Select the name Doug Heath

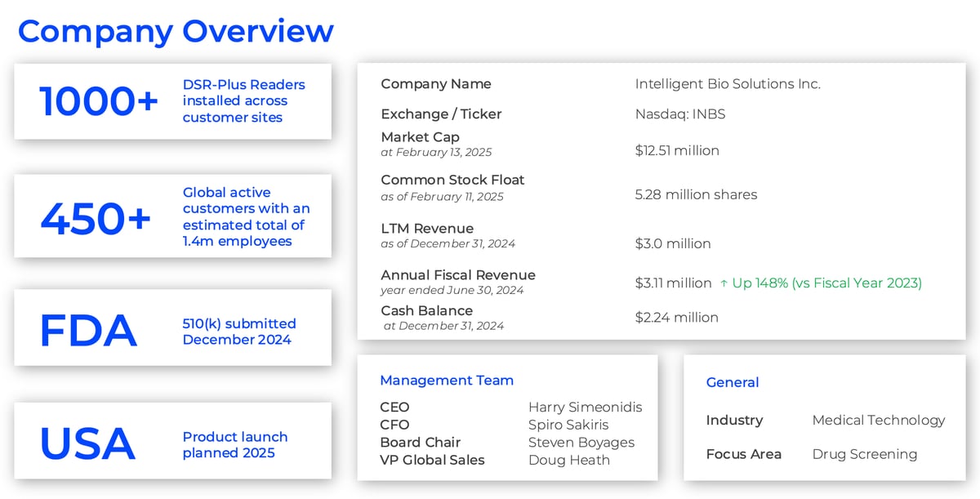pyautogui.click(x=569, y=460)
